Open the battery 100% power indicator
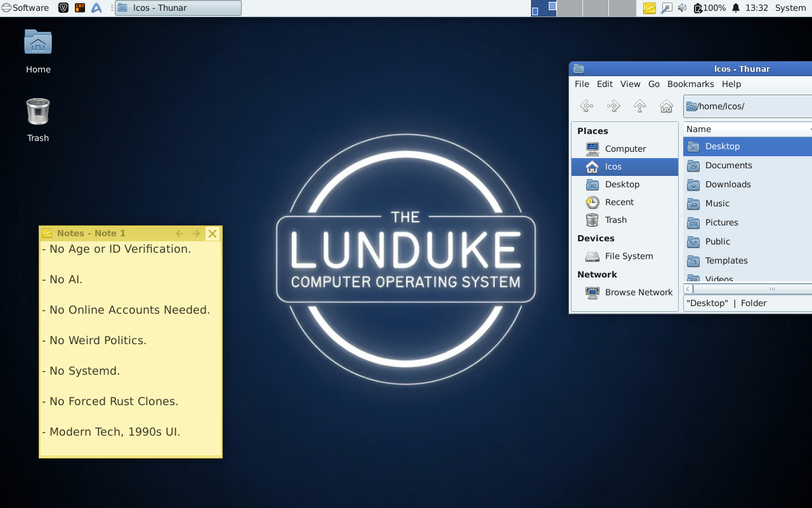812x508 pixels. tap(709, 8)
